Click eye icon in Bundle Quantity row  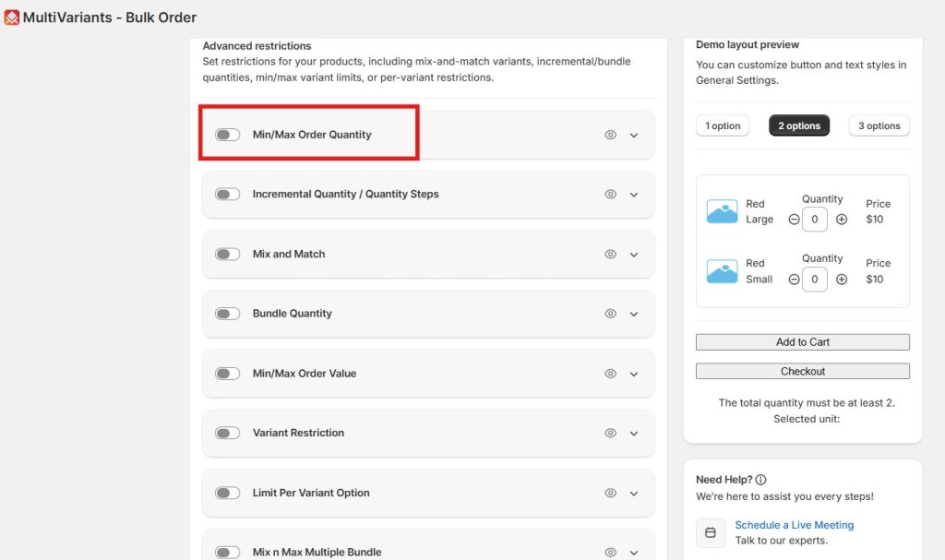[x=611, y=314]
